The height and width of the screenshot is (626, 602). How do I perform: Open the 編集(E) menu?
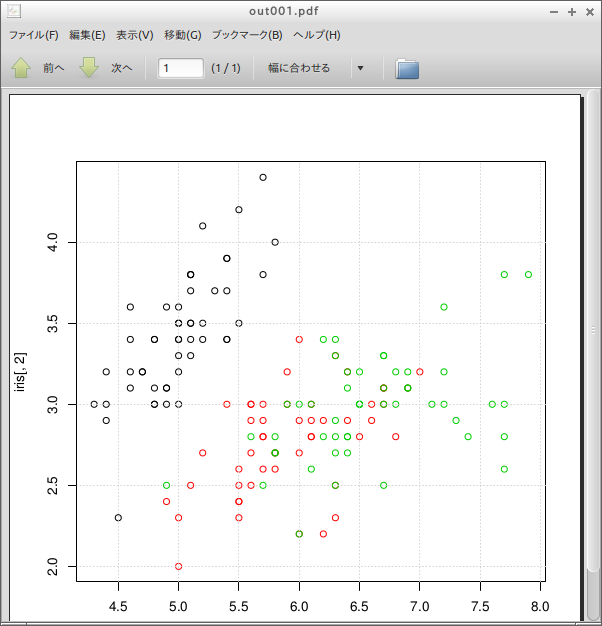pyautogui.click(x=87, y=35)
